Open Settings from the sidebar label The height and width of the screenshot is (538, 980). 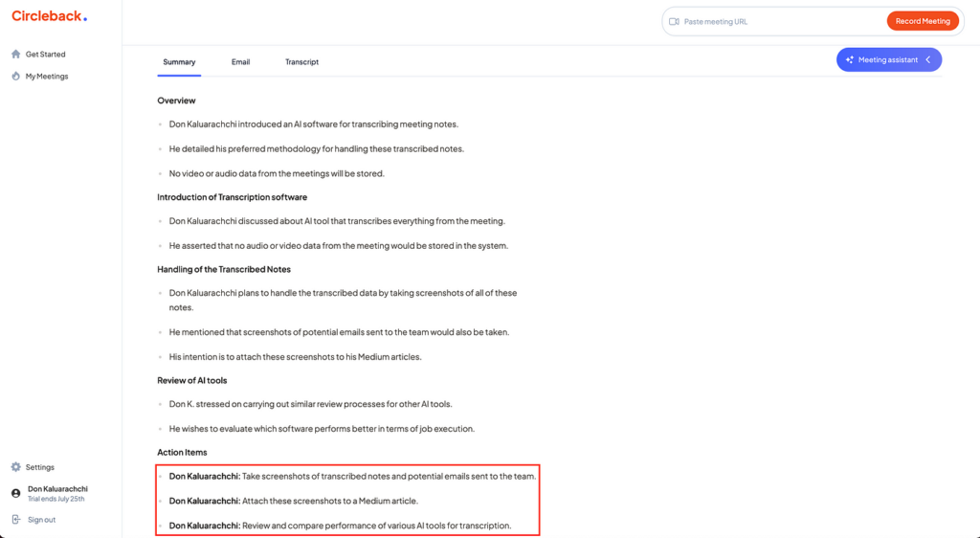(40, 467)
